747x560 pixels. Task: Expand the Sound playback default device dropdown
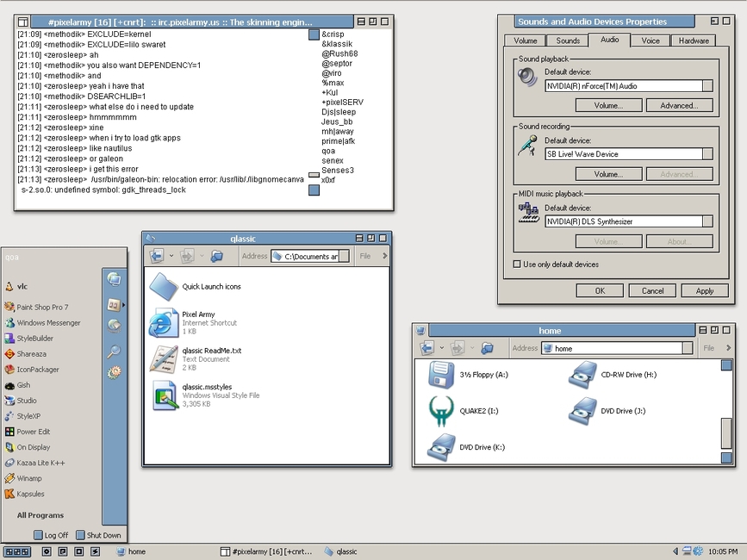708,86
